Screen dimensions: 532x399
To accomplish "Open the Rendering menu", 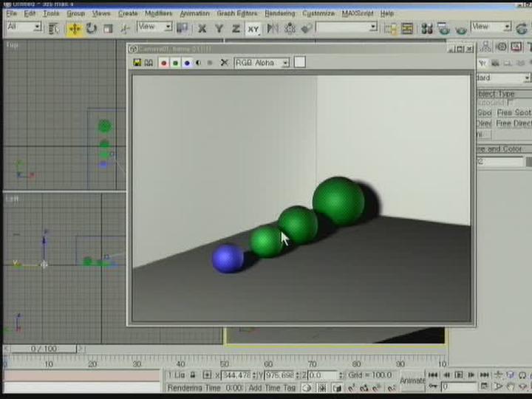I will coord(280,13).
